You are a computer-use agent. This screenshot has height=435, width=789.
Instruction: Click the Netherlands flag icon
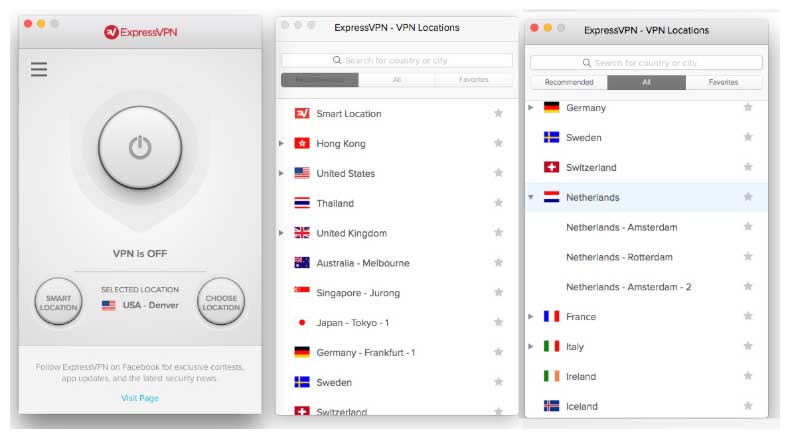(x=551, y=197)
